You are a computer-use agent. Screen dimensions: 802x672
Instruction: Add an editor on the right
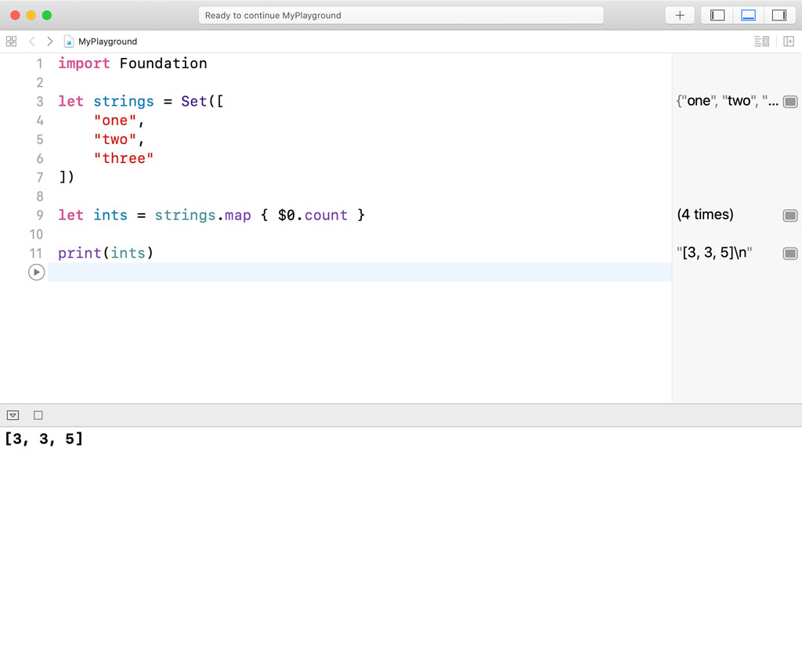point(788,42)
